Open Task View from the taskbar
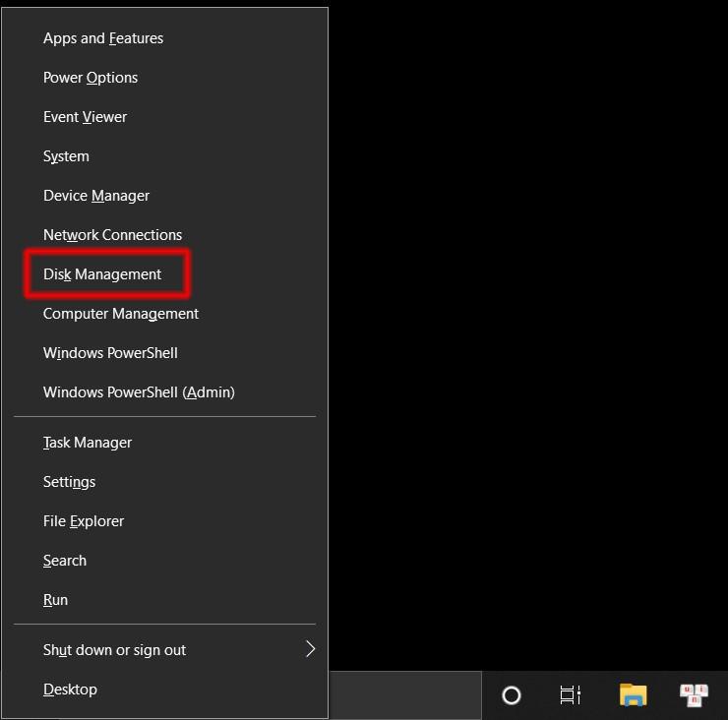728x720 pixels. tap(571, 695)
